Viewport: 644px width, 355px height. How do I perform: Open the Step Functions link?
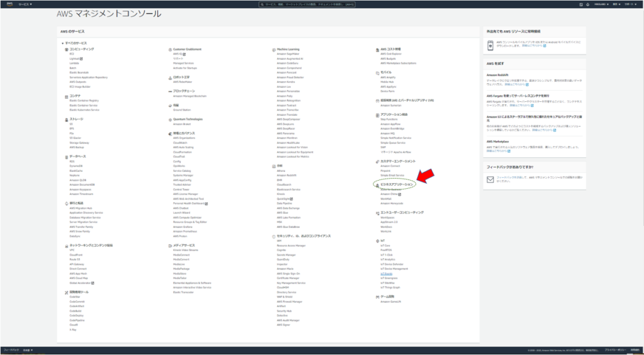coord(389,119)
